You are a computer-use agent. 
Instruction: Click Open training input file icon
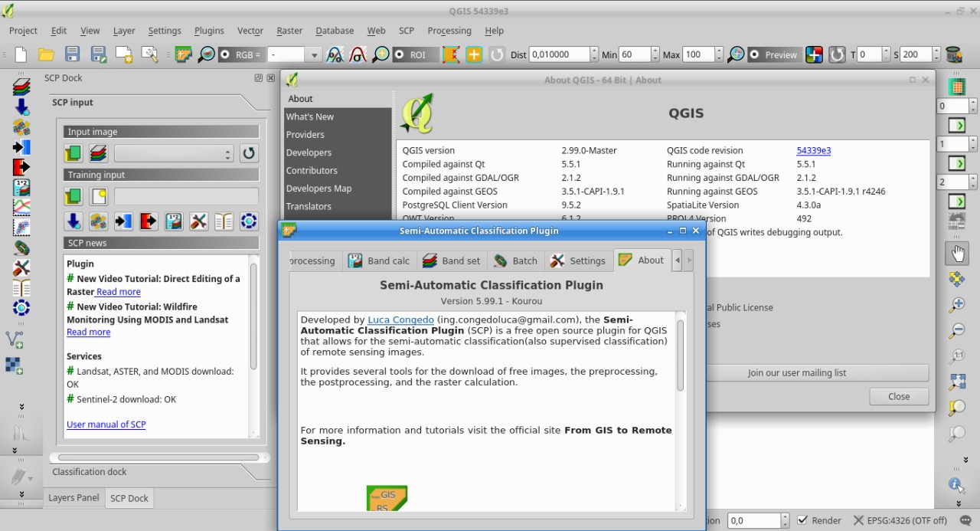click(x=73, y=196)
